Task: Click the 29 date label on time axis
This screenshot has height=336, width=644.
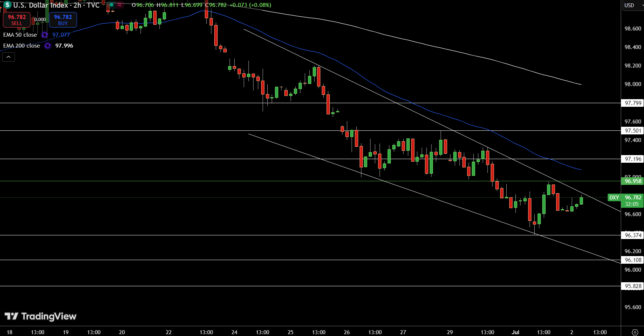Action: (x=450, y=332)
